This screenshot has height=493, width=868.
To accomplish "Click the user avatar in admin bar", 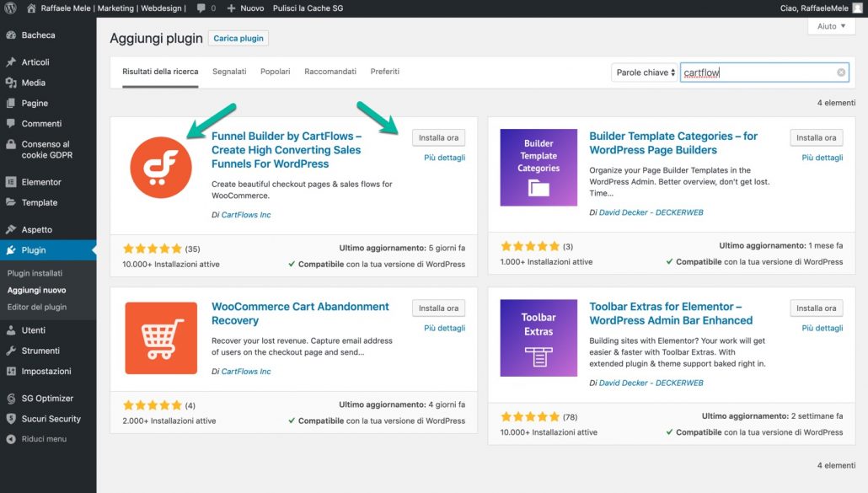I will tap(858, 8).
